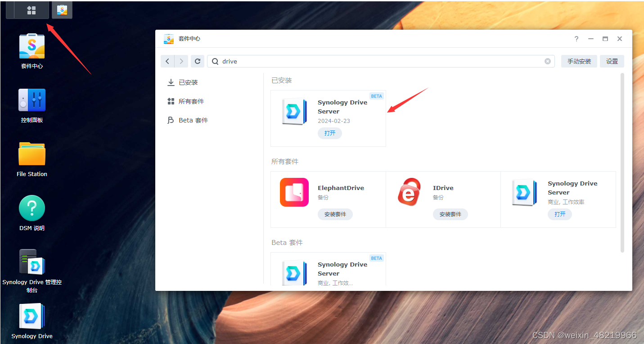Click the IDrive package icon

point(409,192)
